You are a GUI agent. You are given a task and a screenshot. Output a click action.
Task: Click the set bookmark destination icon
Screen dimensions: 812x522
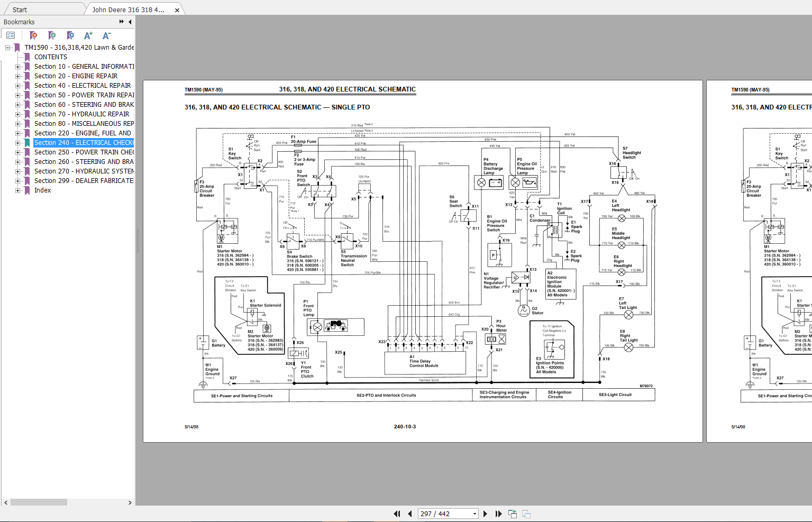click(70, 35)
